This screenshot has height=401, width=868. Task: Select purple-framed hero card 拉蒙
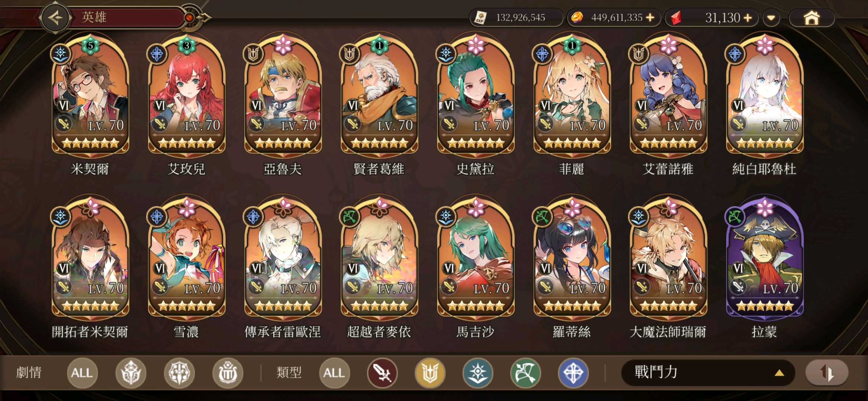pos(765,267)
